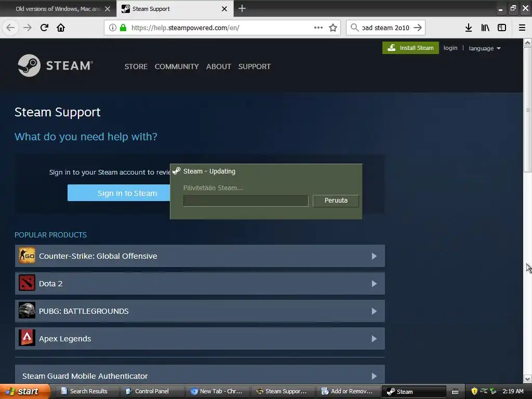Click the login link
The height and width of the screenshot is (399, 532).
[450, 48]
